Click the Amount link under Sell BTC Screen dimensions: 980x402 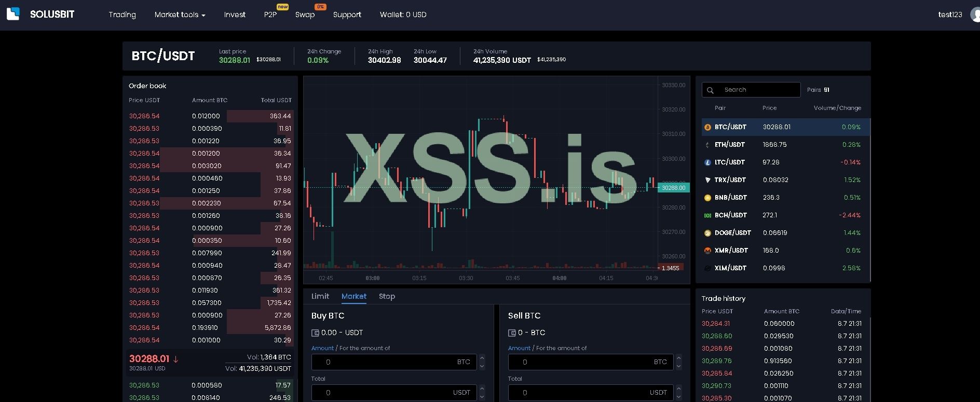pos(519,348)
